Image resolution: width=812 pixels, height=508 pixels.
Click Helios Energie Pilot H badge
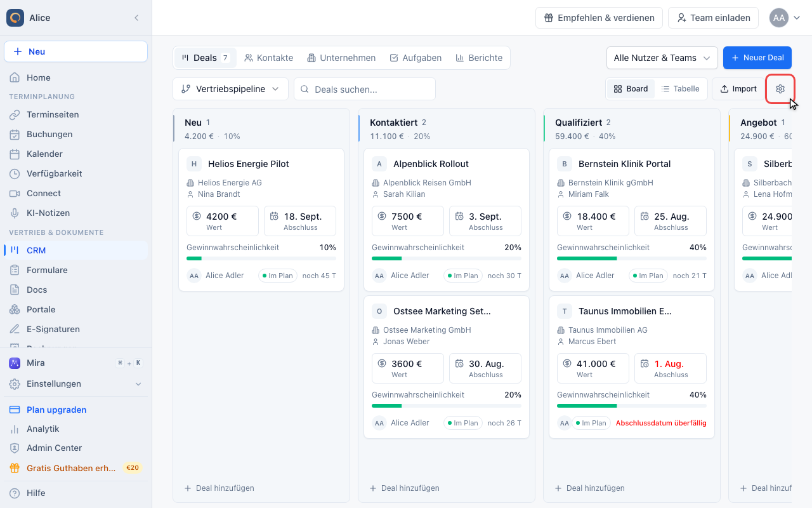pos(194,164)
